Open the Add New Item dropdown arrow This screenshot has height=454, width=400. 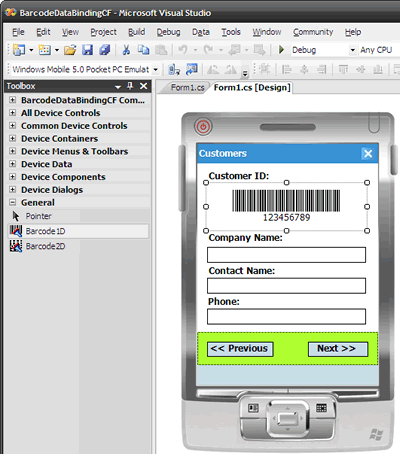(57, 50)
